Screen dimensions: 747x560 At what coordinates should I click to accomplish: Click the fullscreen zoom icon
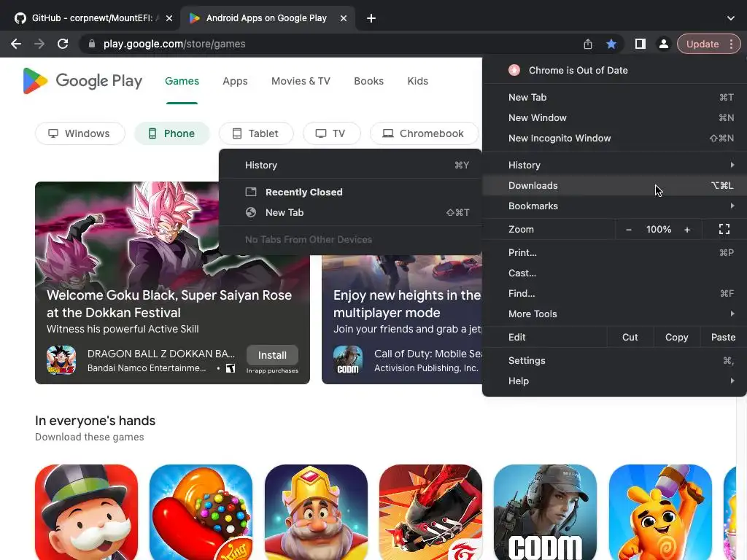[724, 230]
